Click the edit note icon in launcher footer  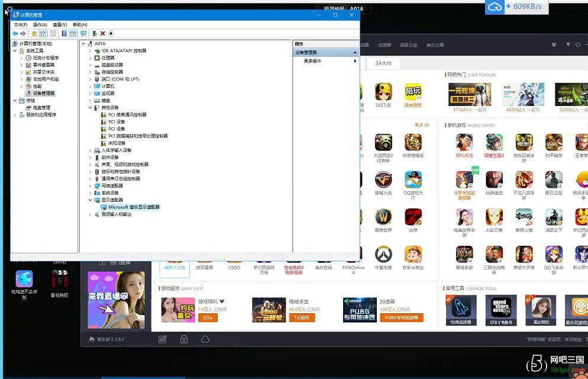(x=162, y=339)
